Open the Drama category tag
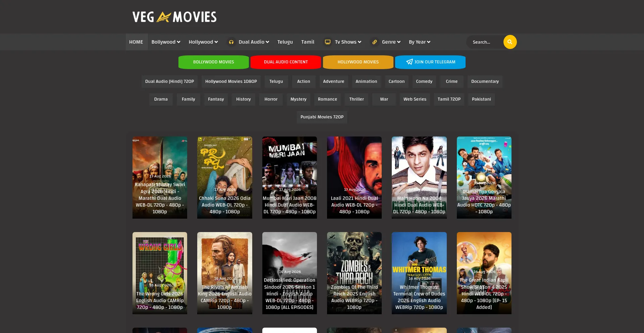The height and width of the screenshot is (333, 644). [x=161, y=99]
